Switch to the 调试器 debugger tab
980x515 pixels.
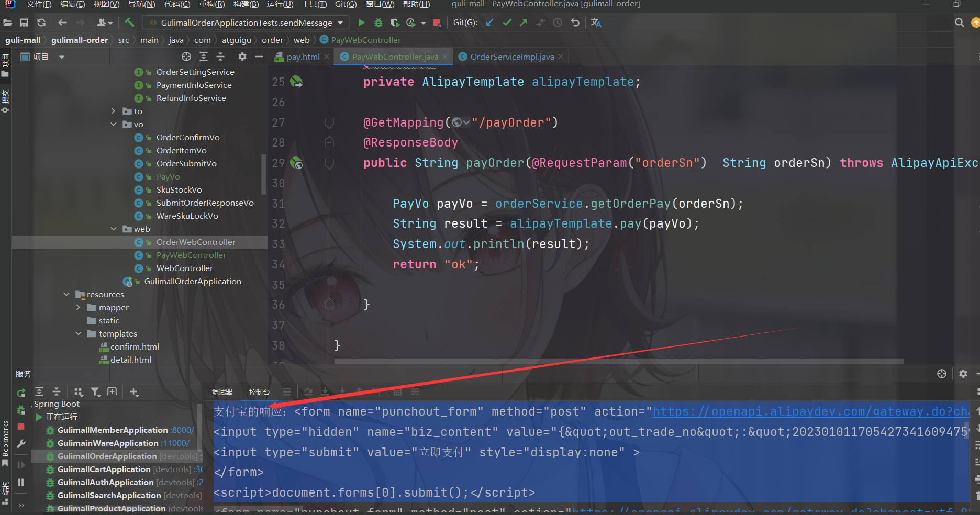[222, 392]
